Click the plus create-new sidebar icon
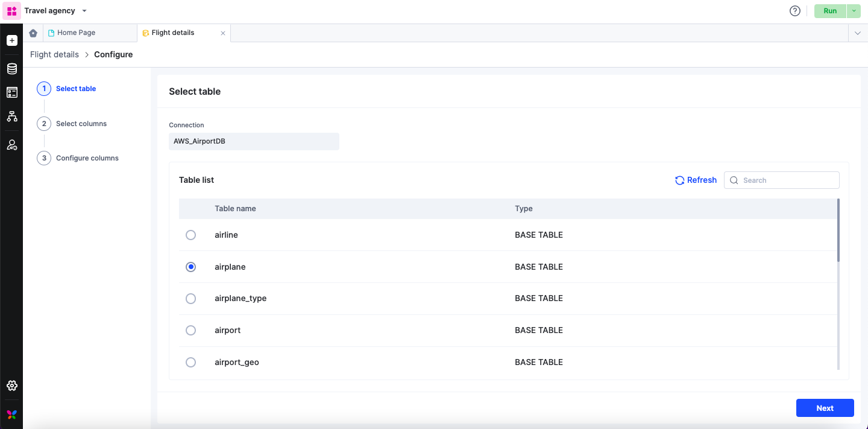Screen dimensions: 868x429 click(x=11, y=40)
